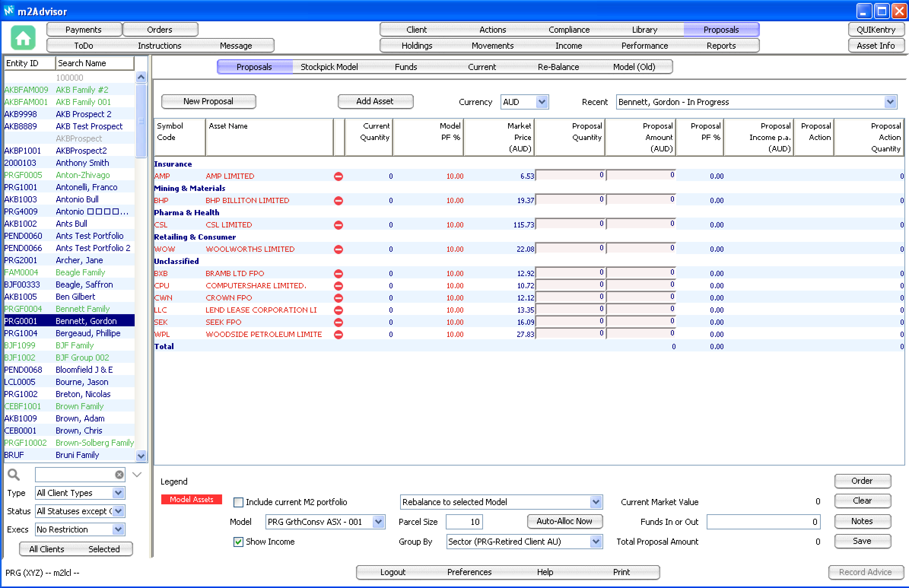This screenshot has width=909, height=588.
Task: Click red remove icon for AMP LIMITED
Action: (338, 176)
